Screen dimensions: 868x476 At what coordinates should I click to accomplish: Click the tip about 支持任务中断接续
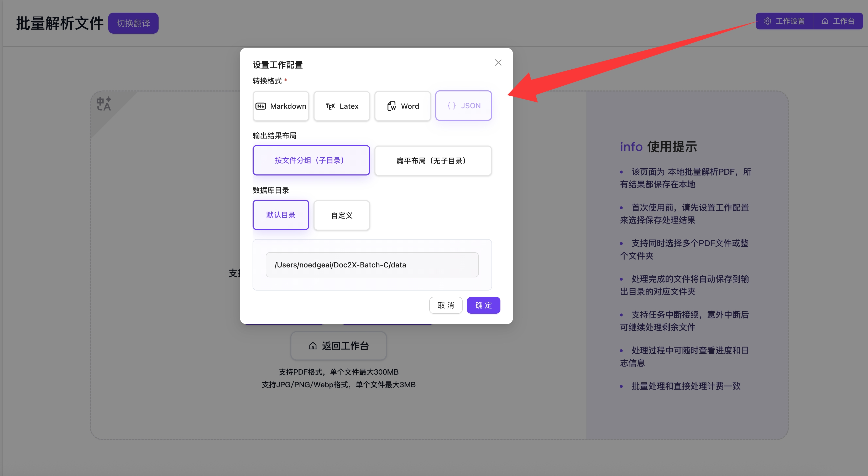point(684,321)
